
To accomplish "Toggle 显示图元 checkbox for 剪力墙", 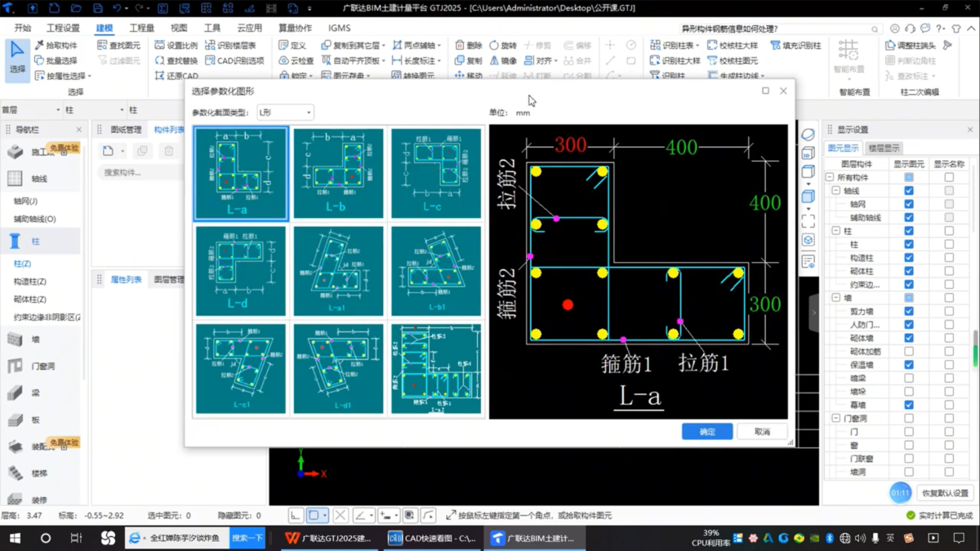I will coord(909,311).
